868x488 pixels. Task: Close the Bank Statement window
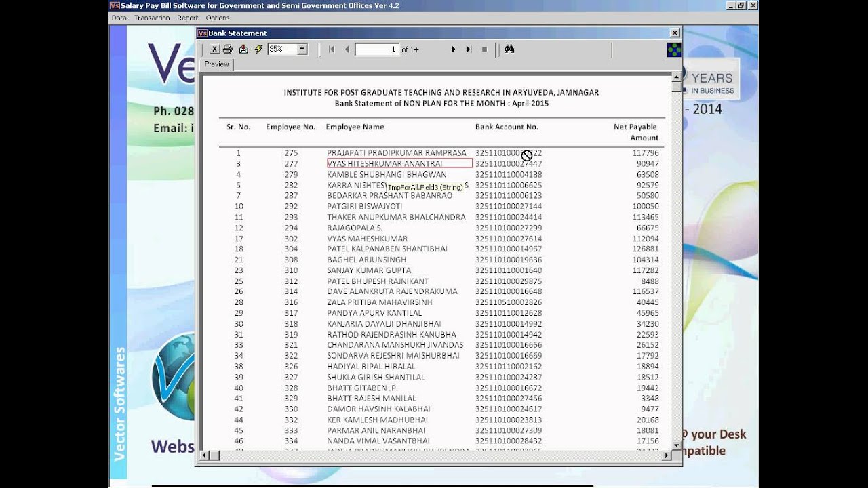675,33
